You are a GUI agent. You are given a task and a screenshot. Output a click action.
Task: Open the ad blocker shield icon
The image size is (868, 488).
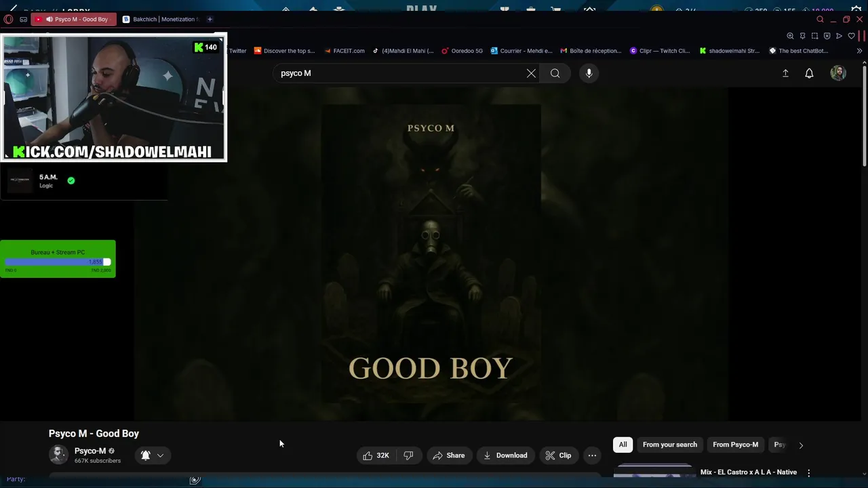[827, 36]
